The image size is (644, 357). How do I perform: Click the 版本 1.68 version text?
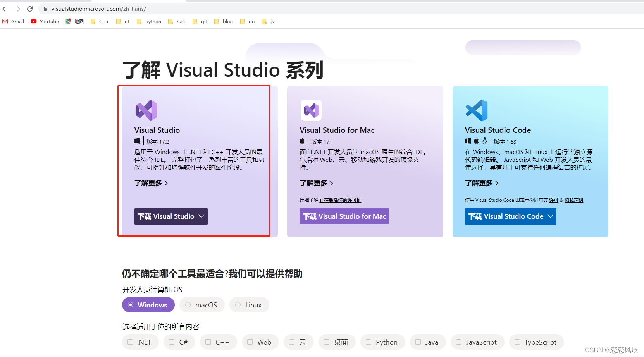505,142
